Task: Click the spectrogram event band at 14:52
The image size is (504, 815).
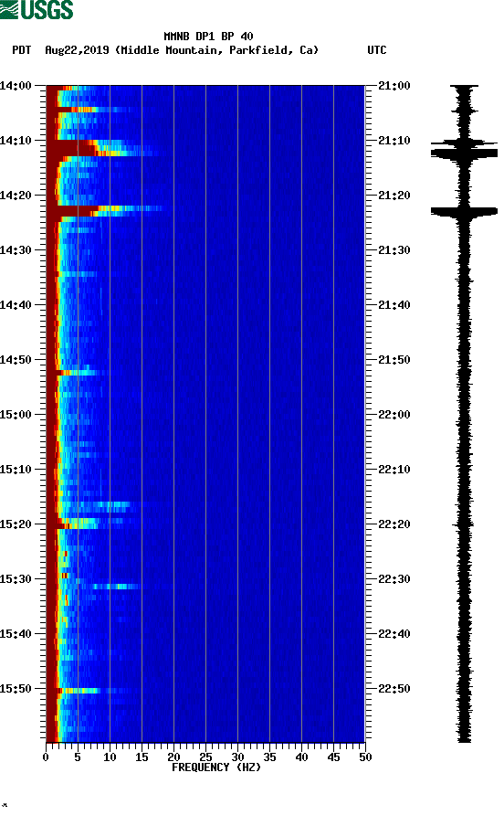Action: 78,372
